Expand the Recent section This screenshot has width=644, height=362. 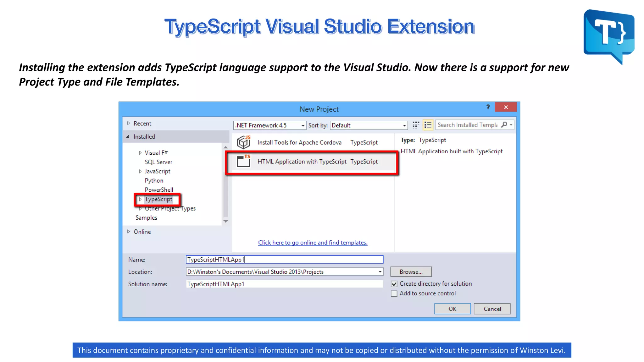(128, 123)
